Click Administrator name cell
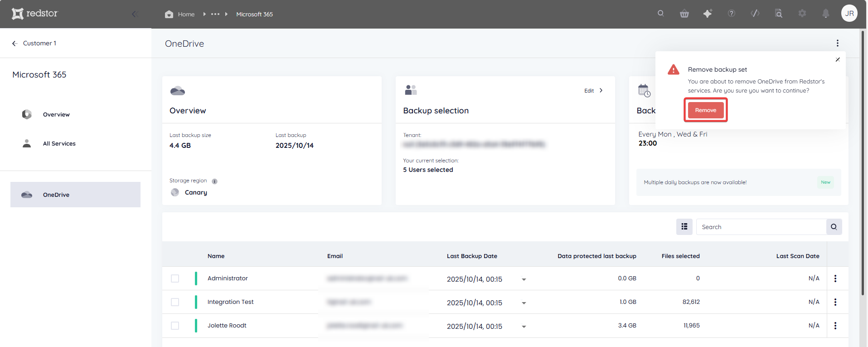The height and width of the screenshot is (347, 868). [228, 278]
